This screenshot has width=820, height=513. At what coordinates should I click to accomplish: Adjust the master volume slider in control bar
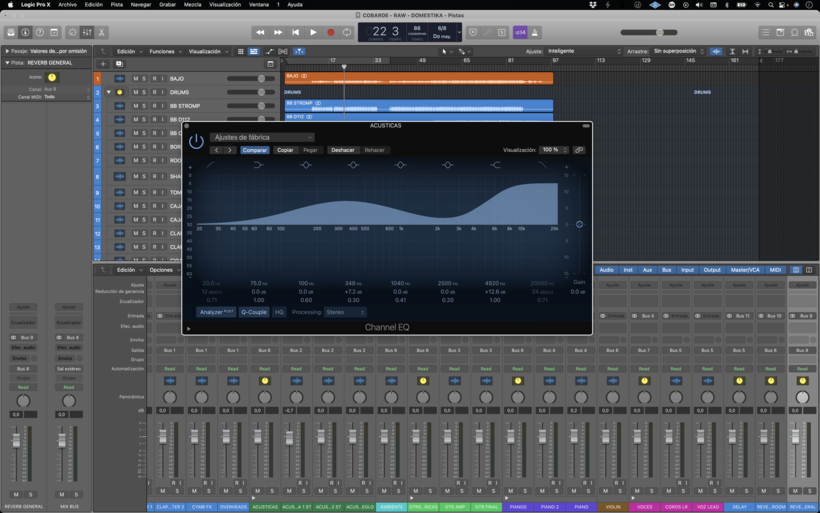point(648,32)
